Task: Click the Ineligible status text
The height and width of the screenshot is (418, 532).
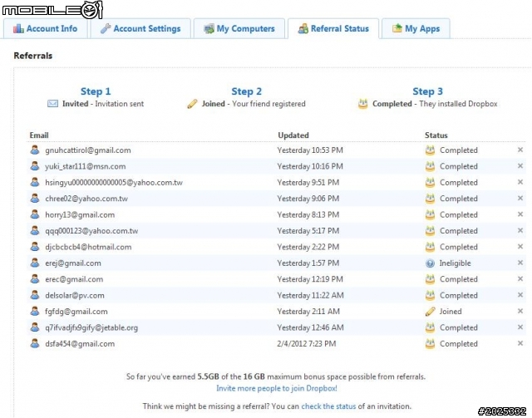Action: click(x=455, y=263)
